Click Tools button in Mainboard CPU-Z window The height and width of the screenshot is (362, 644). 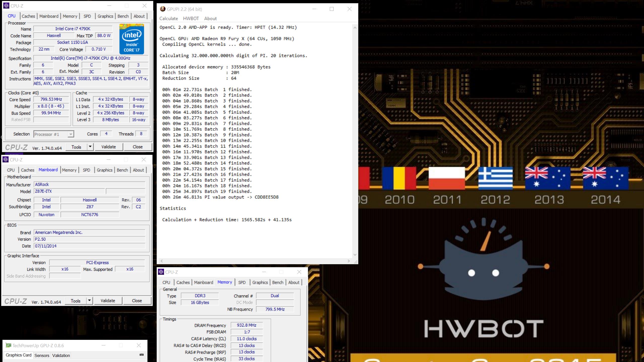click(75, 301)
